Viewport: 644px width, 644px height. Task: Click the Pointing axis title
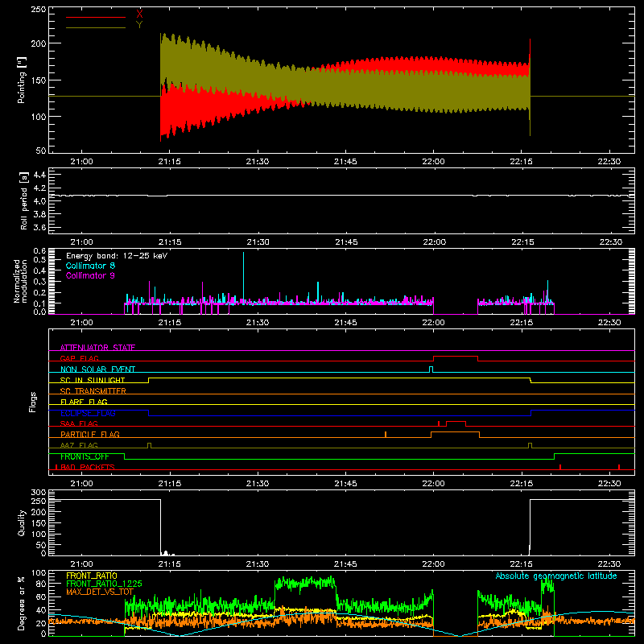[x=22, y=80]
